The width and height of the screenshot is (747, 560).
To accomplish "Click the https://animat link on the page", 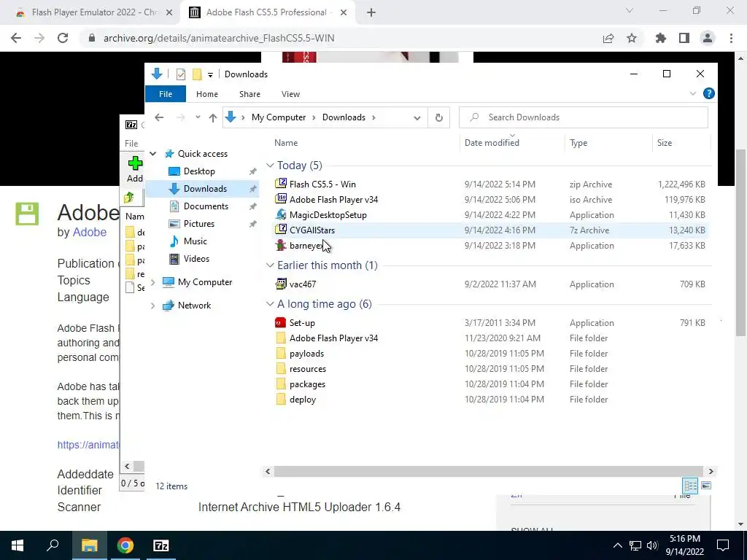I will tap(88, 445).
